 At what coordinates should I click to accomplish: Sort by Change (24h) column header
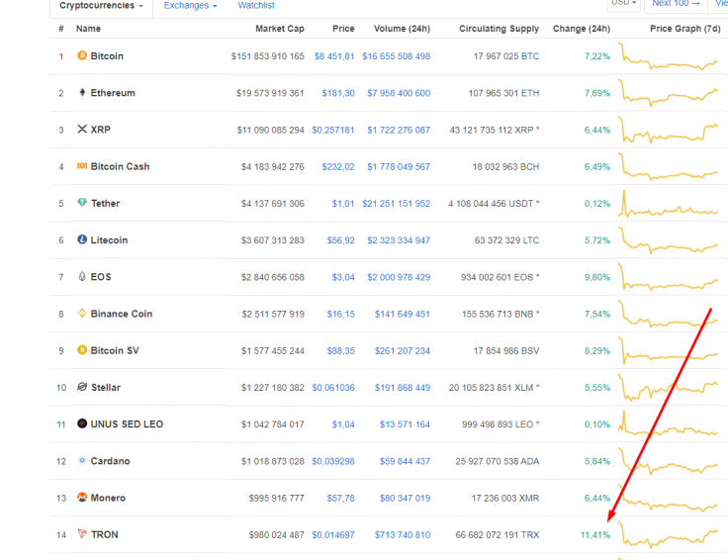tap(582, 29)
